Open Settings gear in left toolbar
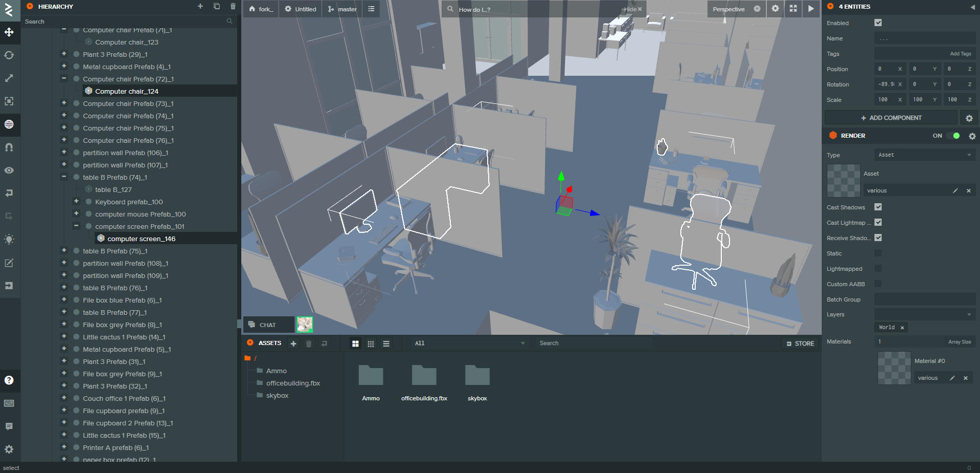980x473 pixels. (9, 449)
